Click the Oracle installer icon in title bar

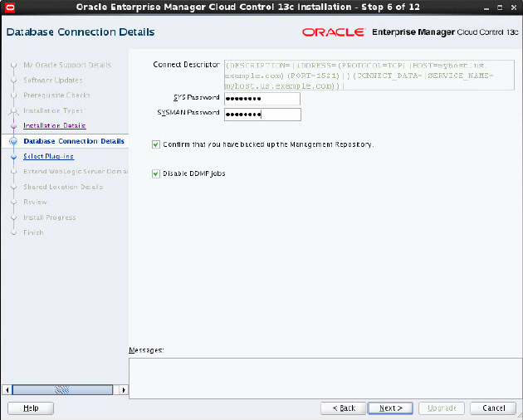[x=10, y=7]
